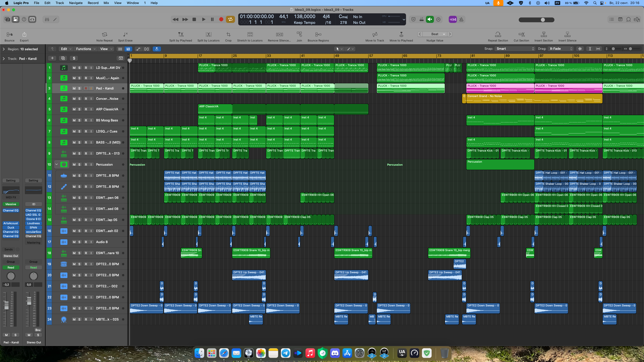Click the Stereo Out output slot
Image resolution: width=644 pixels, height=362 pixels.
[x=11, y=256]
